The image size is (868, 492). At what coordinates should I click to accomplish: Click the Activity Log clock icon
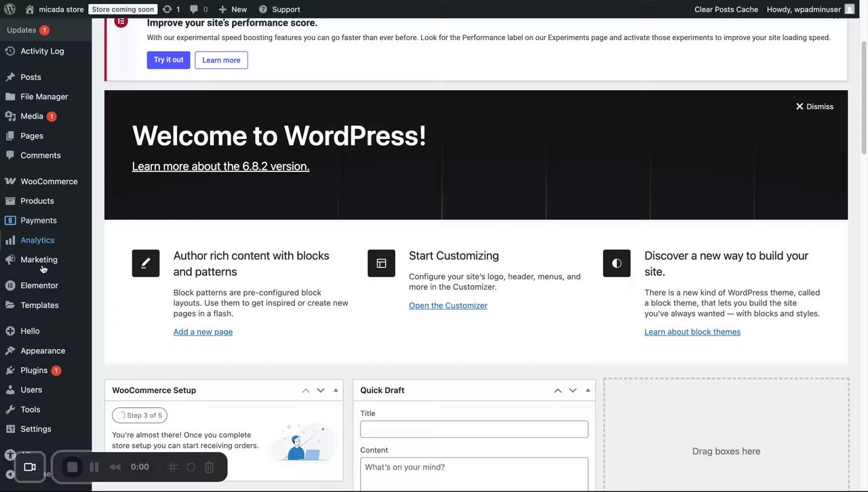click(x=10, y=51)
